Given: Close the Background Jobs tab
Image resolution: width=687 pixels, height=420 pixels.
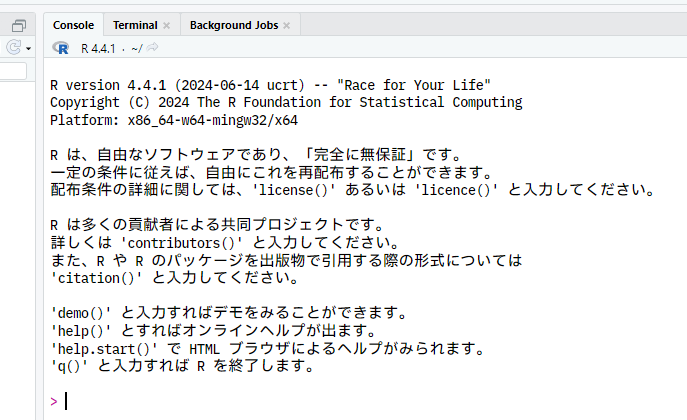Looking at the screenshot, I should point(287,26).
